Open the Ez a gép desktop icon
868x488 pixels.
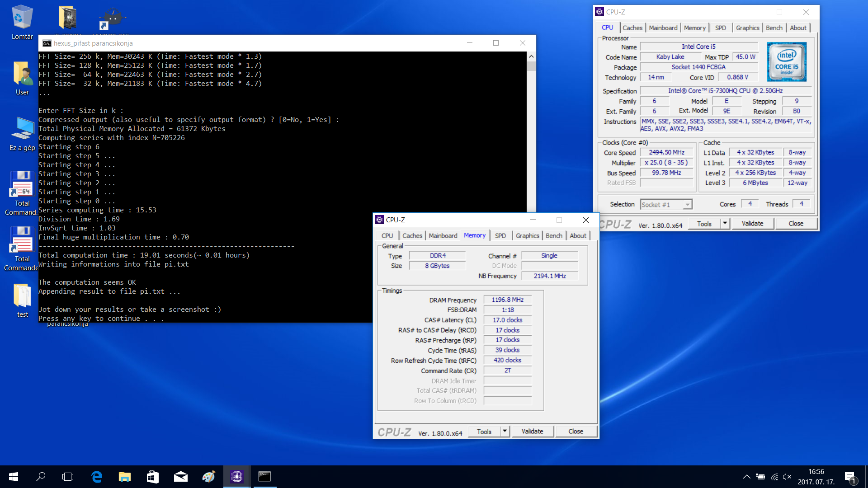point(22,133)
